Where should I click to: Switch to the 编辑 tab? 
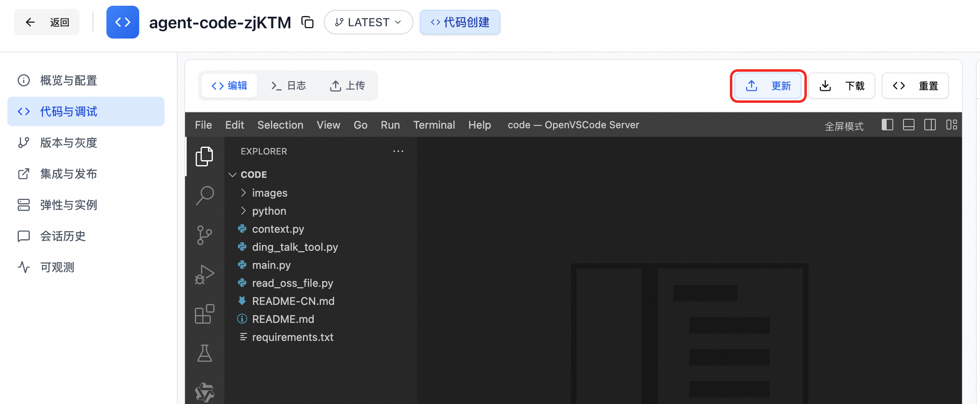pyautogui.click(x=229, y=86)
